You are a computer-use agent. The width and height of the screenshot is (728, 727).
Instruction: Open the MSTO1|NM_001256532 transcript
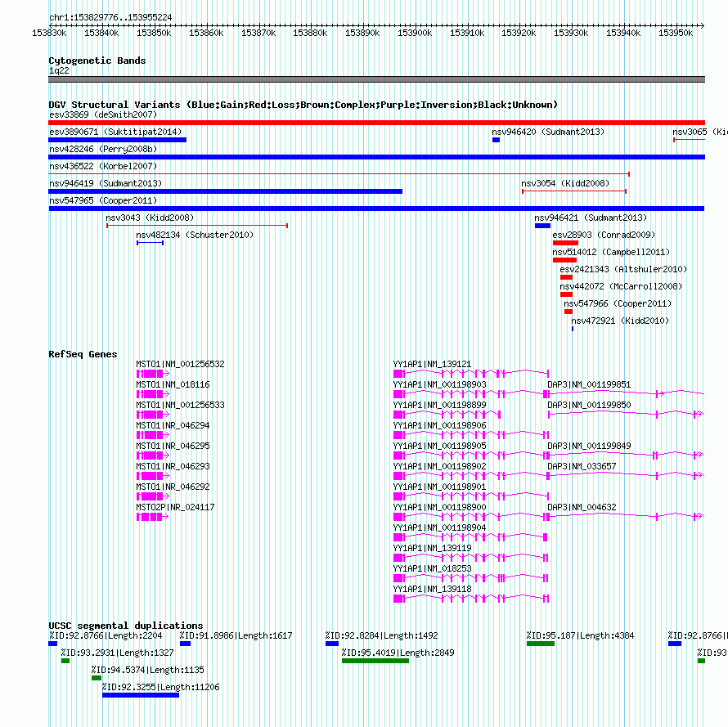click(180, 365)
